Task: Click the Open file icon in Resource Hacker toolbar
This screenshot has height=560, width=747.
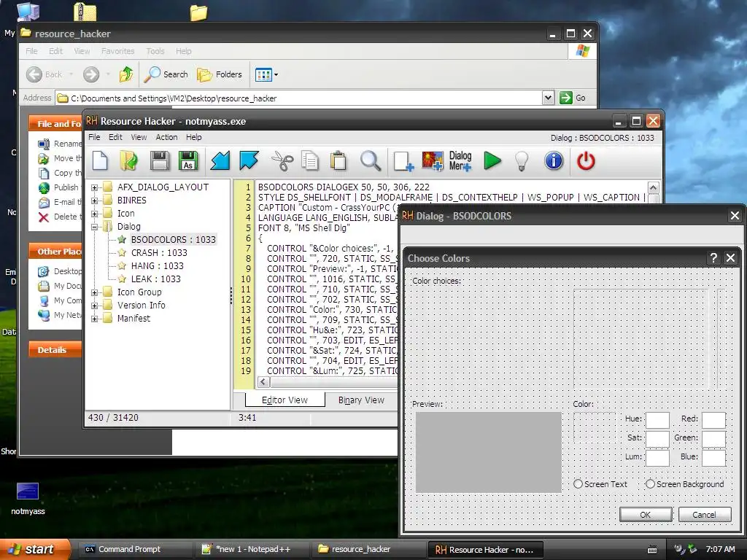Action: point(128,161)
